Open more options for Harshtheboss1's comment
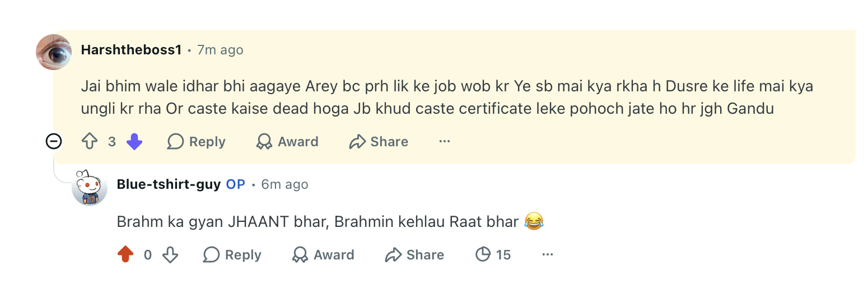The image size is (868, 288). [445, 142]
